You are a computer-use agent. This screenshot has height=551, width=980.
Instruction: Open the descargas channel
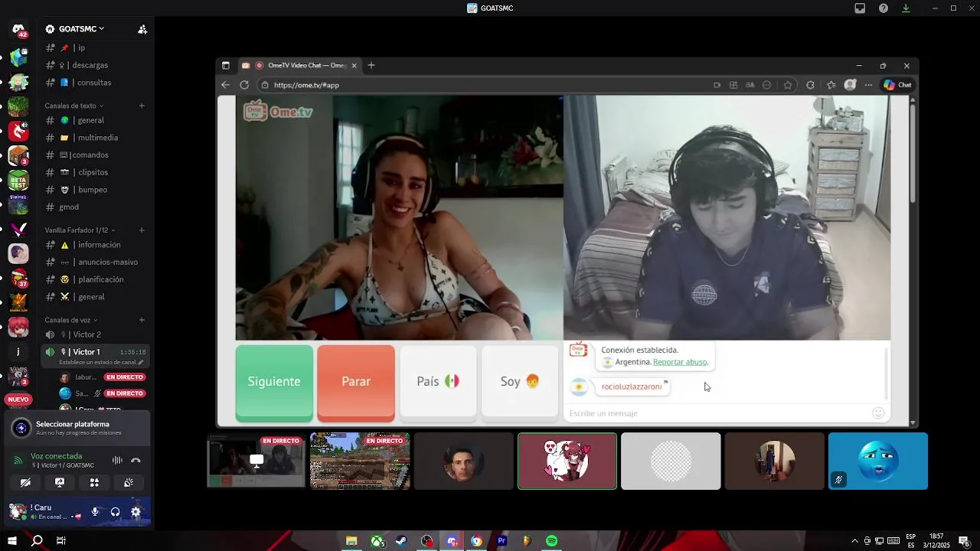point(95,65)
